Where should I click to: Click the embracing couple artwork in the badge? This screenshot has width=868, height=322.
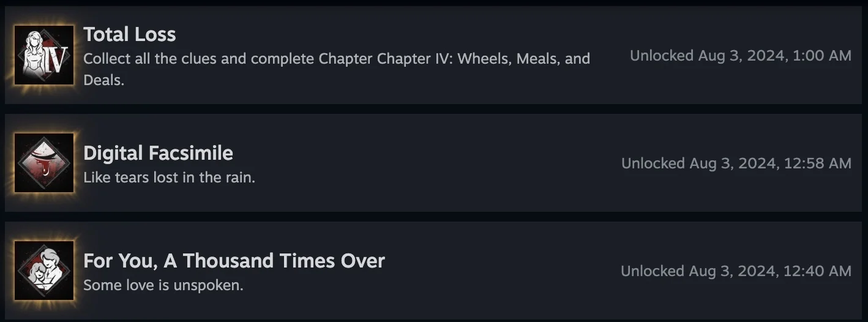[x=43, y=271]
